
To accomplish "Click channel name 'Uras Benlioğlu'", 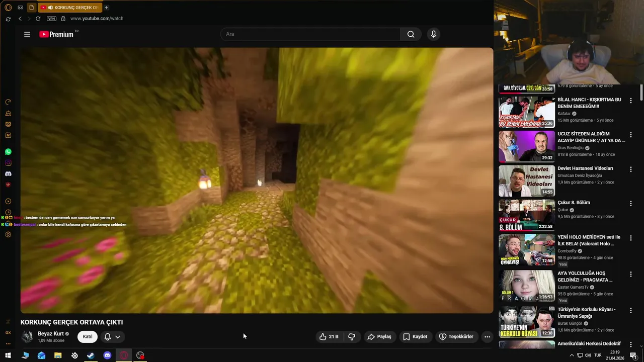I will tap(571, 148).
